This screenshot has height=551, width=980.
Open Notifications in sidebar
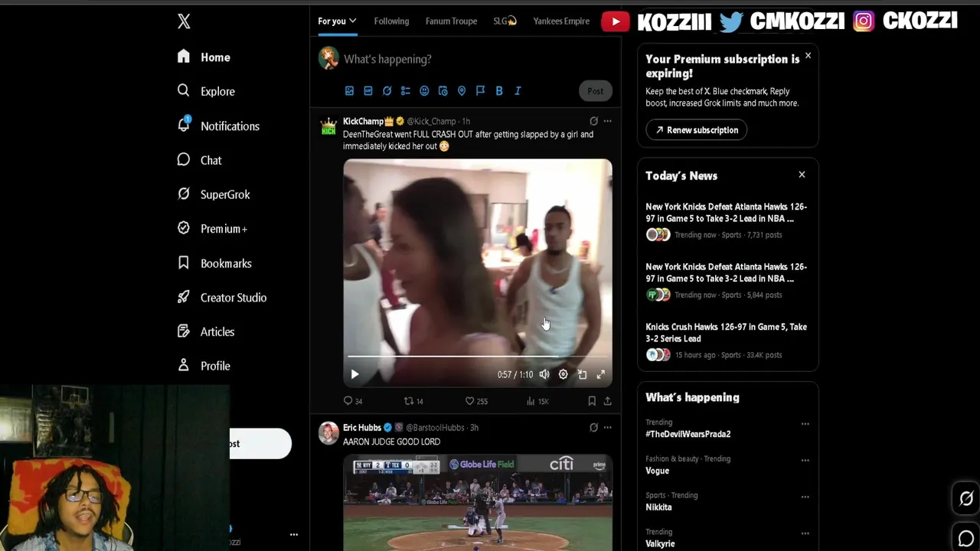pos(218,126)
